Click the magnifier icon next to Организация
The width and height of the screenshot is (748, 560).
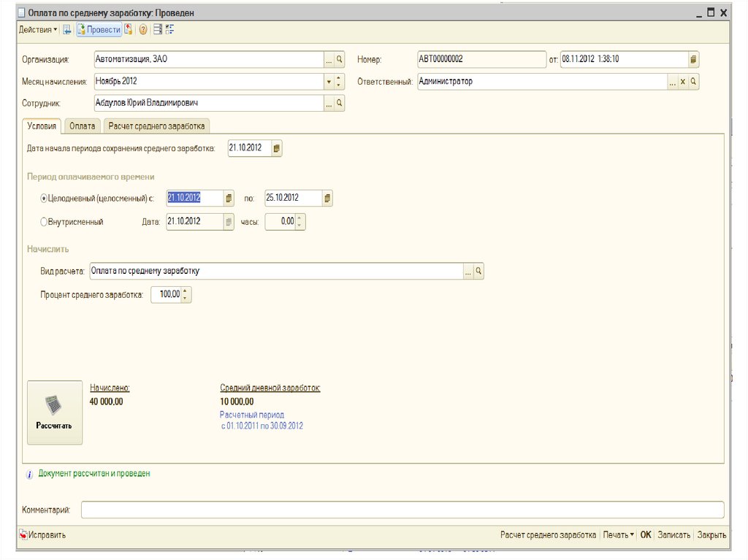(339, 60)
